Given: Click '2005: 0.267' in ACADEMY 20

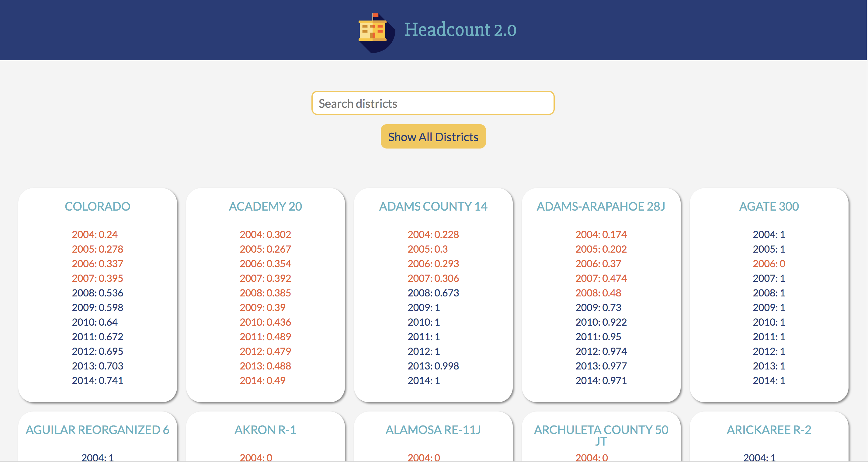Looking at the screenshot, I should coord(266,249).
